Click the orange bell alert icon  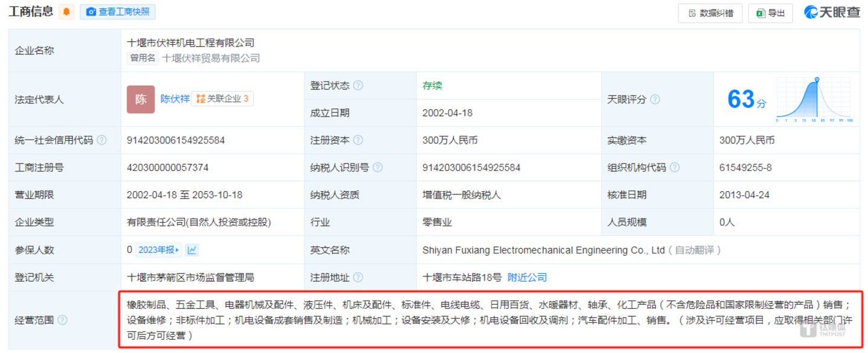tap(66, 12)
